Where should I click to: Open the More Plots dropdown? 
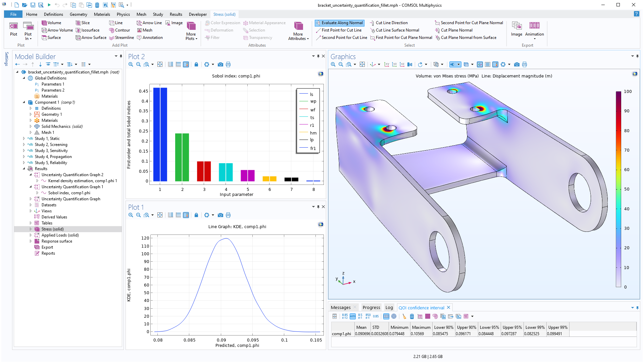pyautogui.click(x=191, y=36)
